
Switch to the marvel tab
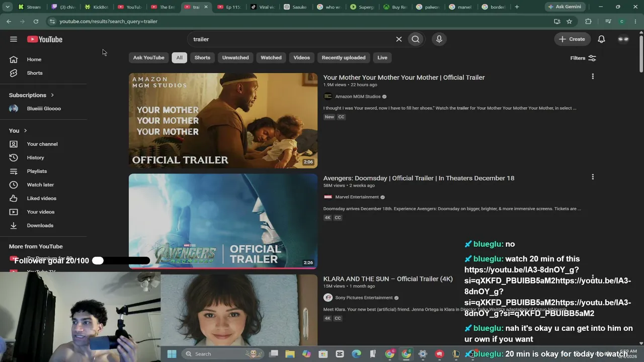pyautogui.click(x=461, y=7)
